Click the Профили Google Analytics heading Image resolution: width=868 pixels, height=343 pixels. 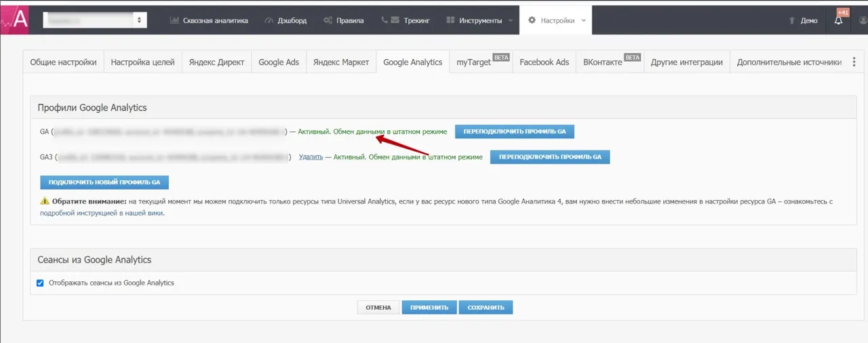[92, 107]
